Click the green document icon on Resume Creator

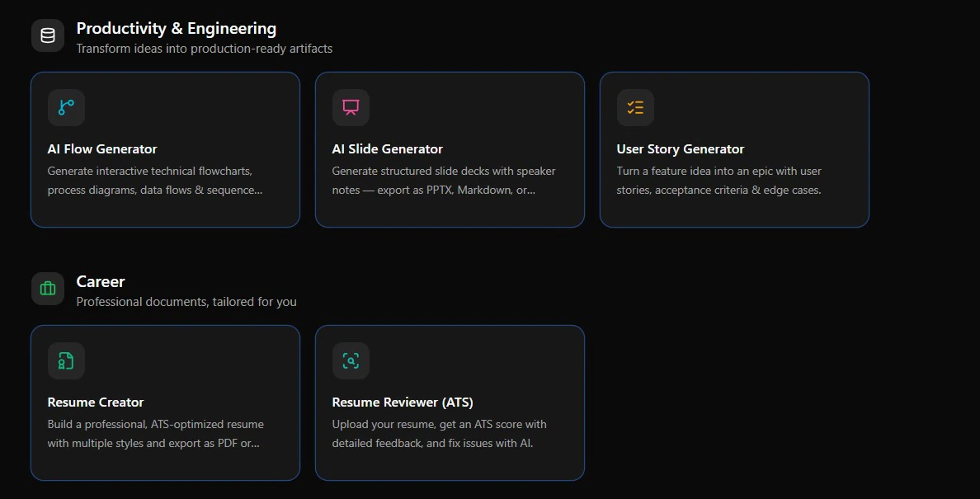[x=65, y=360]
